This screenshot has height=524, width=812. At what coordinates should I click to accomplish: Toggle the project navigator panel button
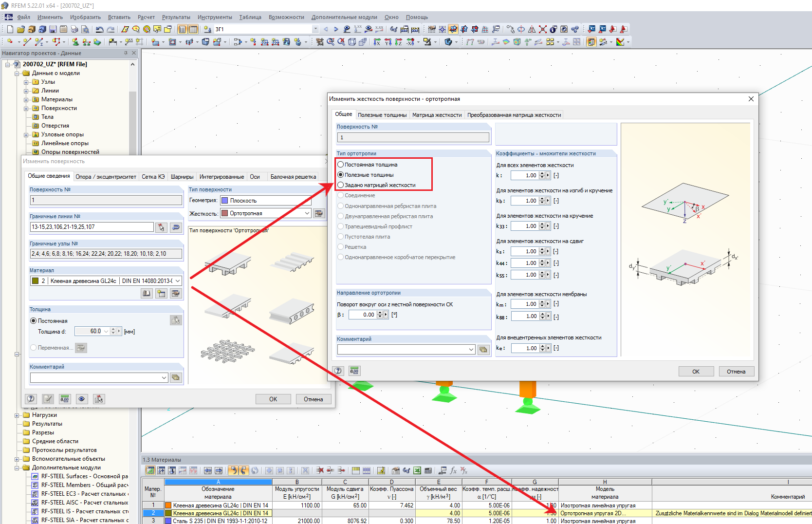point(183,29)
